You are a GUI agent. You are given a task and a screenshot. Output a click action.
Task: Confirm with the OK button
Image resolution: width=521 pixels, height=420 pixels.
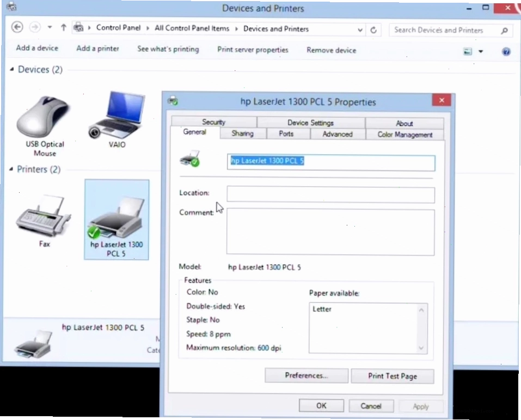[321, 406]
